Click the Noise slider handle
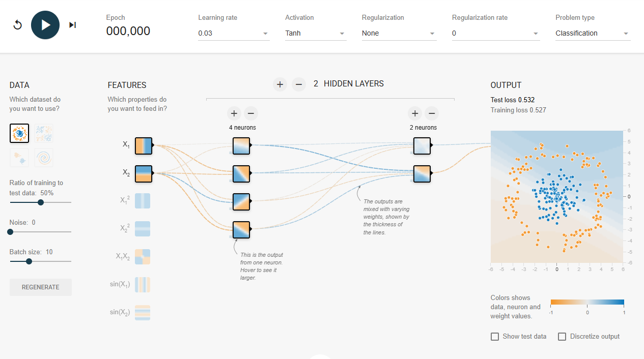 point(10,232)
